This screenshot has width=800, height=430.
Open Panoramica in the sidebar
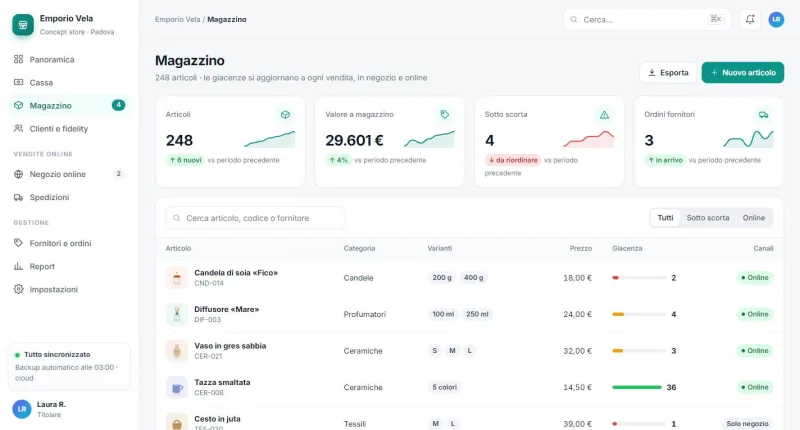[69, 60]
